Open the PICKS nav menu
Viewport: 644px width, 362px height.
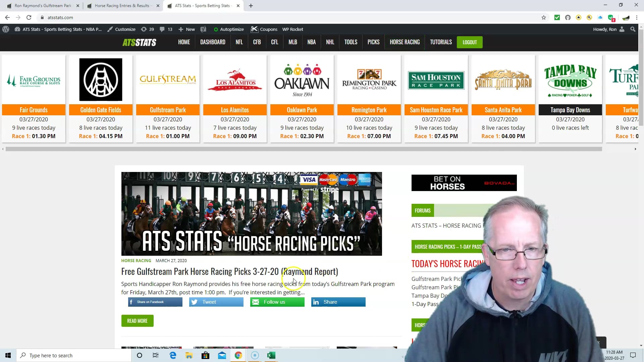point(373,42)
